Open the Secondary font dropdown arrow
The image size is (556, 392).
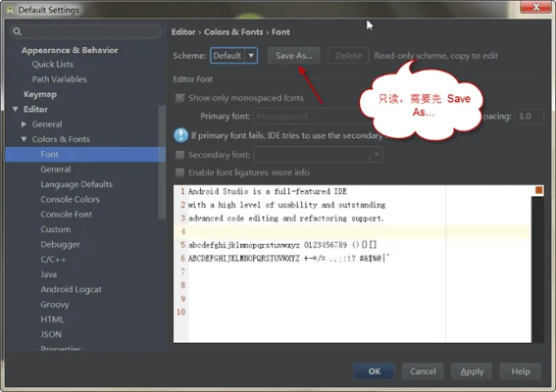(377, 155)
